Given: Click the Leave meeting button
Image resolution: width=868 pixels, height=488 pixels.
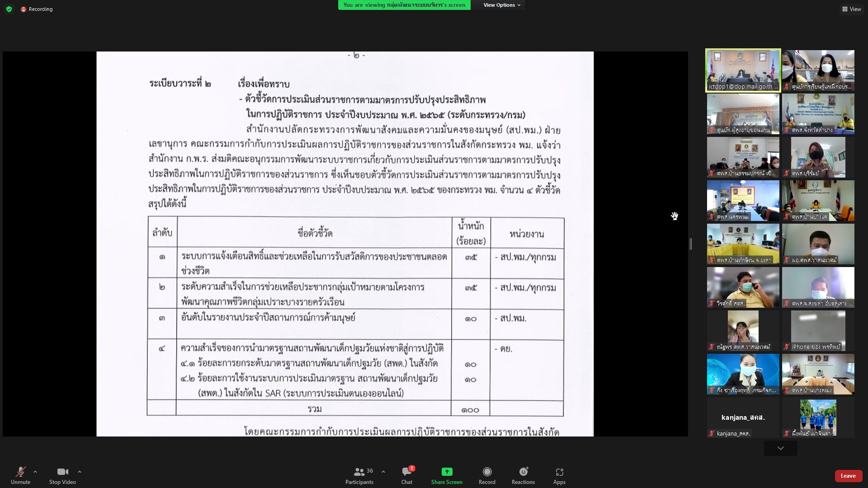Looking at the screenshot, I should 848,476.
